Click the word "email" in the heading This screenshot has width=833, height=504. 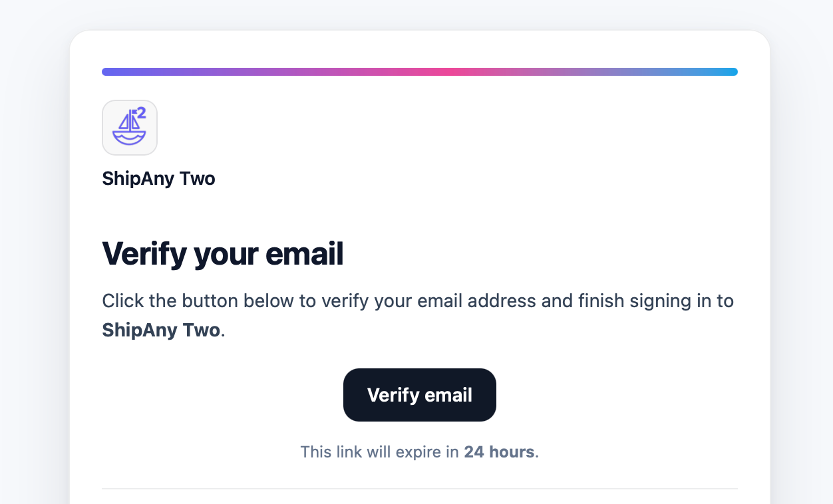(x=304, y=254)
